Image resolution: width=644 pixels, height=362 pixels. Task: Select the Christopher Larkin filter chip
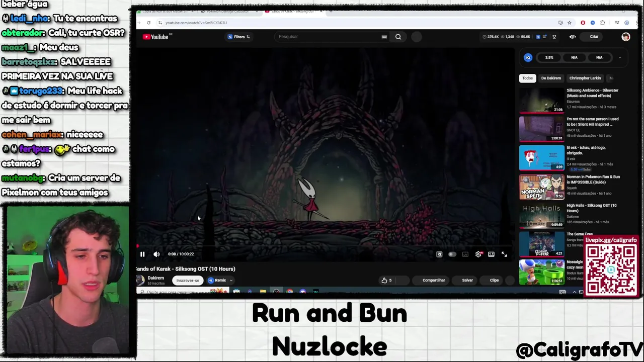click(x=585, y=78)
